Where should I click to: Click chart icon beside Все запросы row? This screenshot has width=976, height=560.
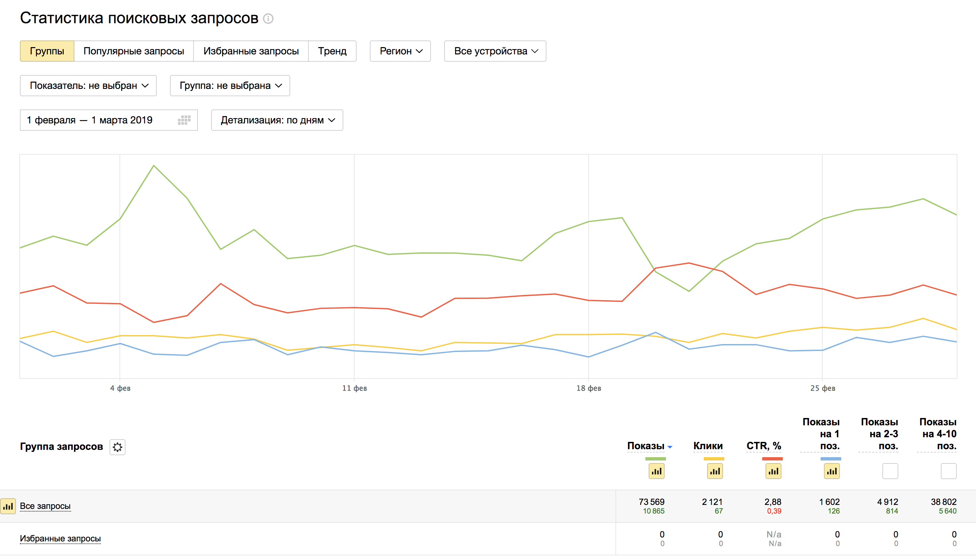coord(8,507)
